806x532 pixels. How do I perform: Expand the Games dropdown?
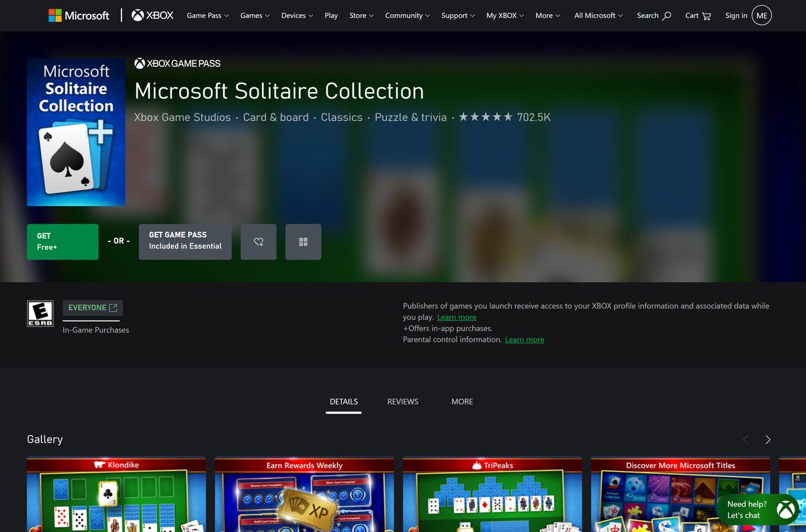pos(255,15)
